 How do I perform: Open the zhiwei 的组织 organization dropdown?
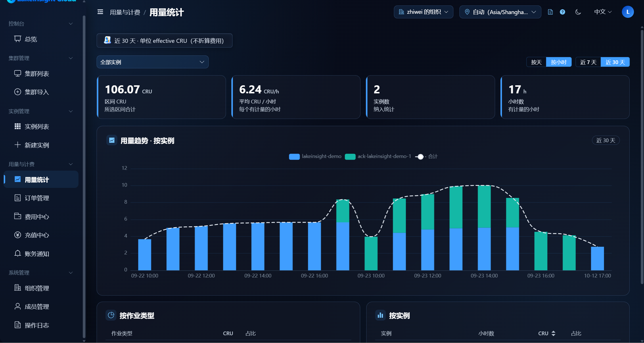[x=423, y=12]
